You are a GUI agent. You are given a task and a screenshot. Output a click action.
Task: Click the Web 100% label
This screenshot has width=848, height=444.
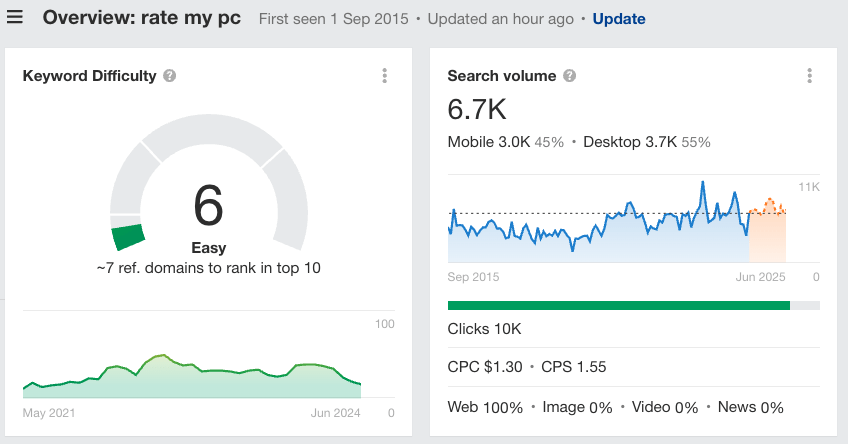pos(485,407)
